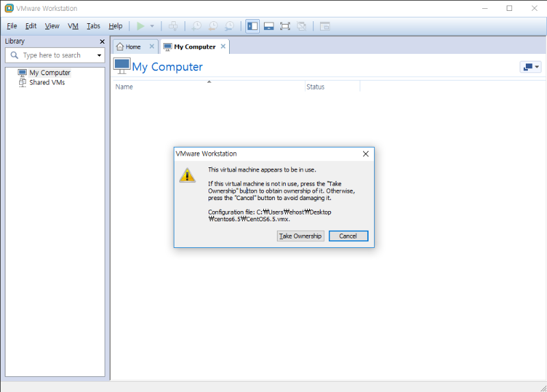Sort by the Name column header
Viewport: 547px width, 392px height.
coord(209,87)
